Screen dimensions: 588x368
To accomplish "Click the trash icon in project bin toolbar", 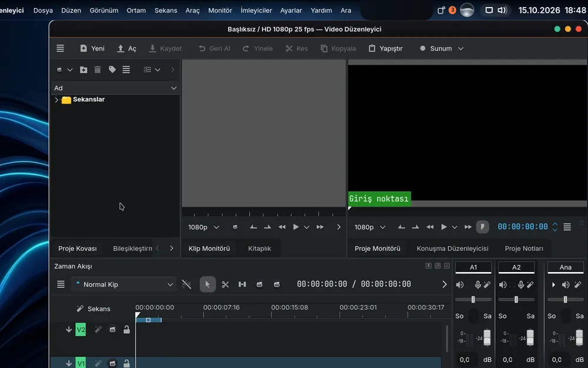I will [98, 70].
